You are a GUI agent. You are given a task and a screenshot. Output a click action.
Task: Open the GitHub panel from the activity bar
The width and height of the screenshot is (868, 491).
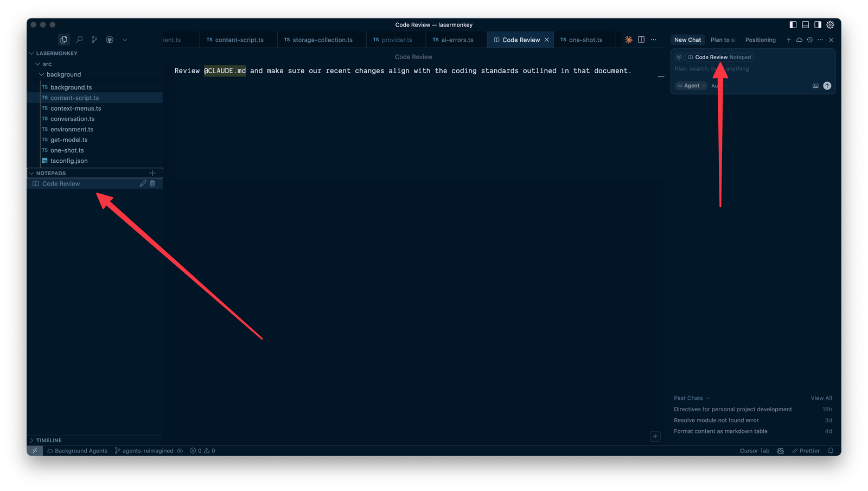click(x=109, y=40)
